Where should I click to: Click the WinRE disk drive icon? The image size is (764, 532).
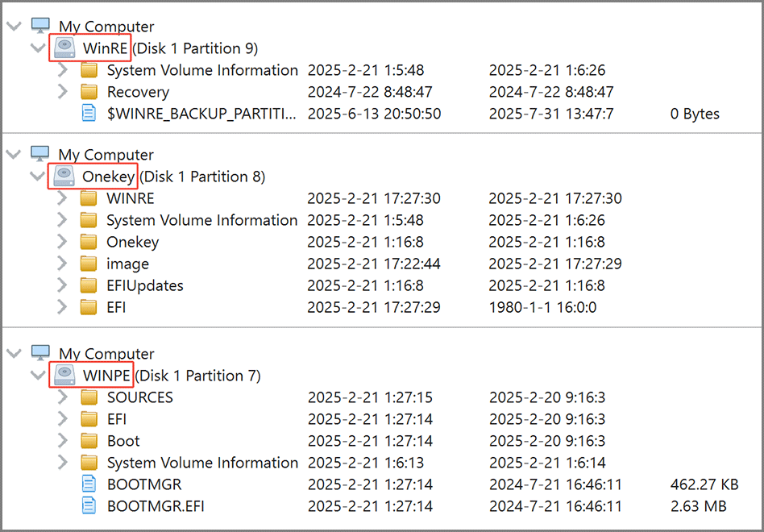point(65,48)
